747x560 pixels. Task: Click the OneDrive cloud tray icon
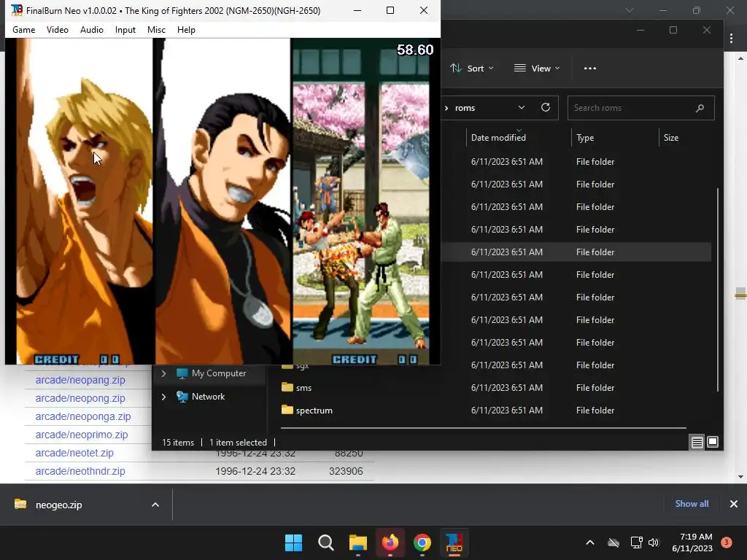[x=614, y=542]
